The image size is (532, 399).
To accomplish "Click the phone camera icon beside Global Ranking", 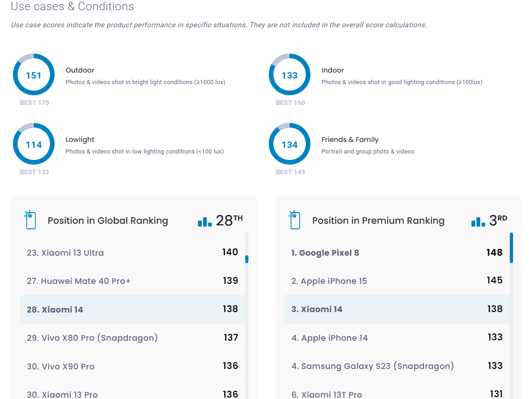I will [x=30, y=220].
